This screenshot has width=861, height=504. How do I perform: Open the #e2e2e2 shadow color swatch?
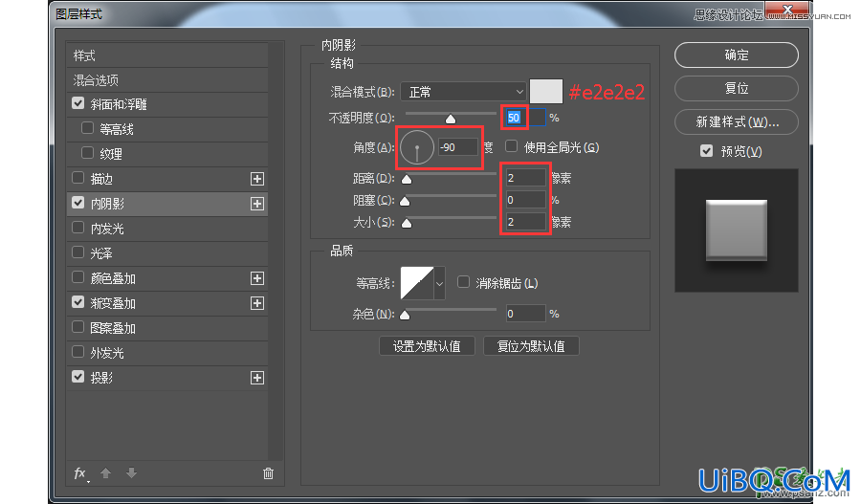point(546,91)
